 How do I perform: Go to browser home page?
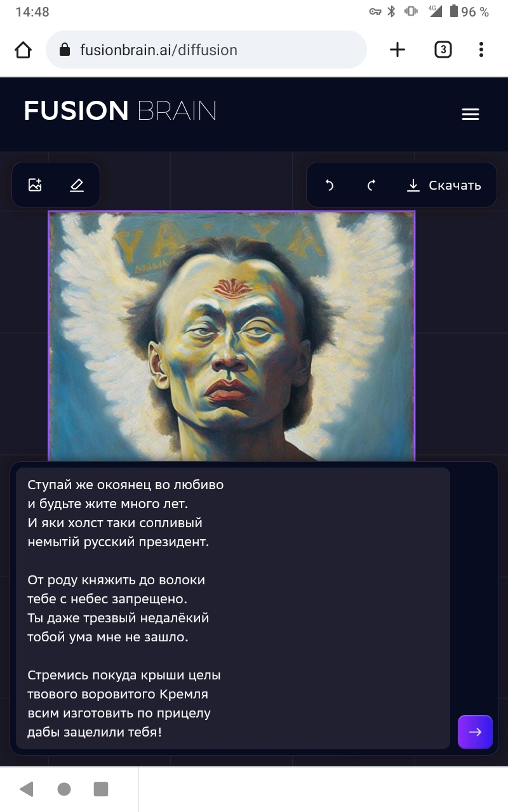point(23,49)
